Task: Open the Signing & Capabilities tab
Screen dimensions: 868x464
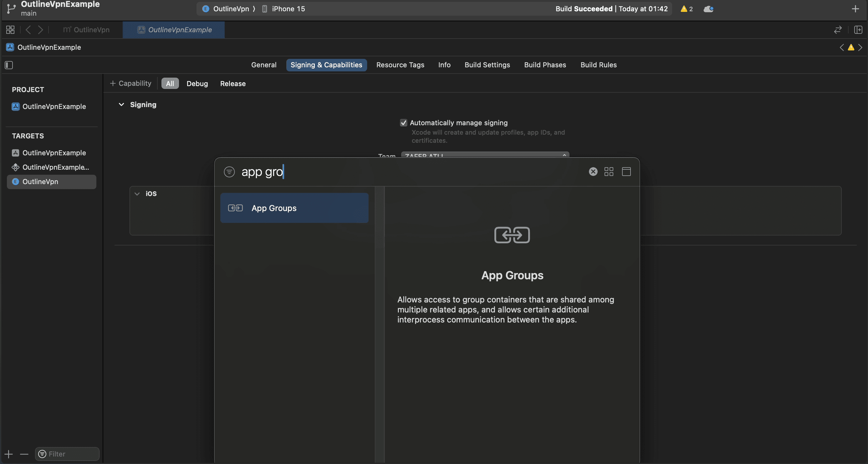Action: point(326,65)
